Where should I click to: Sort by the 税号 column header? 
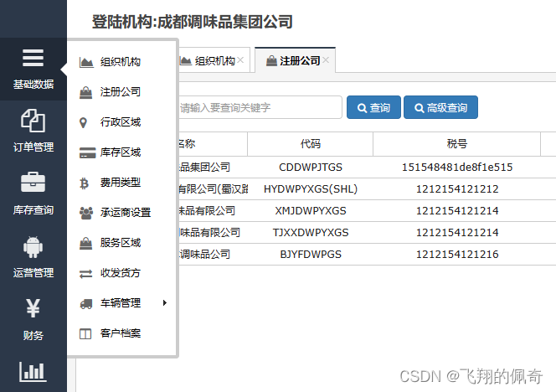click(x=456, y=144)
